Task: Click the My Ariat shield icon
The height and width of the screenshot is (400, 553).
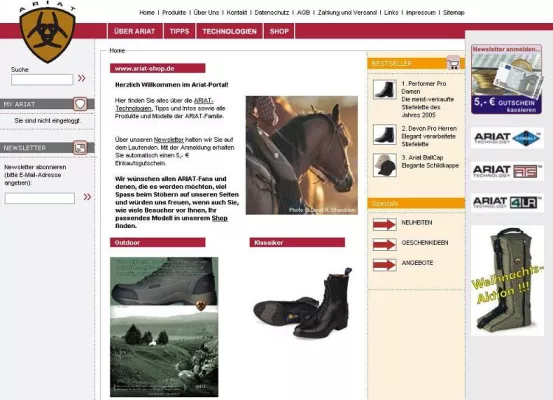Action: coord(80,104)
